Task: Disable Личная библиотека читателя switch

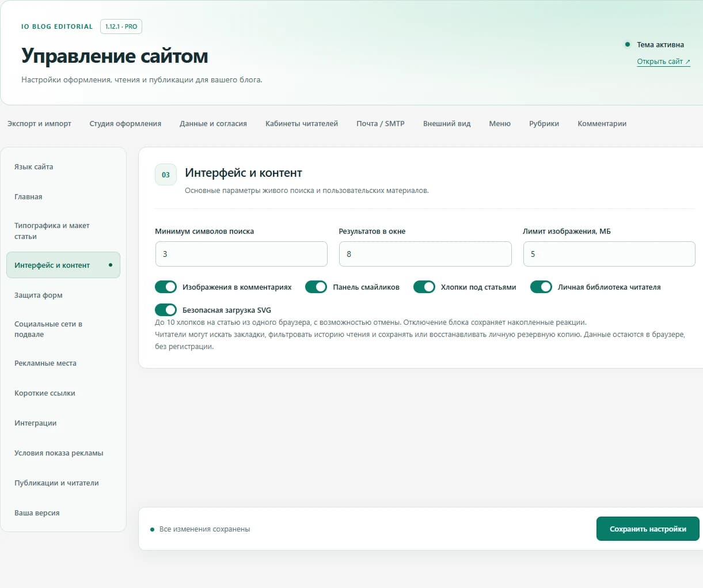Action: point(541,287)
